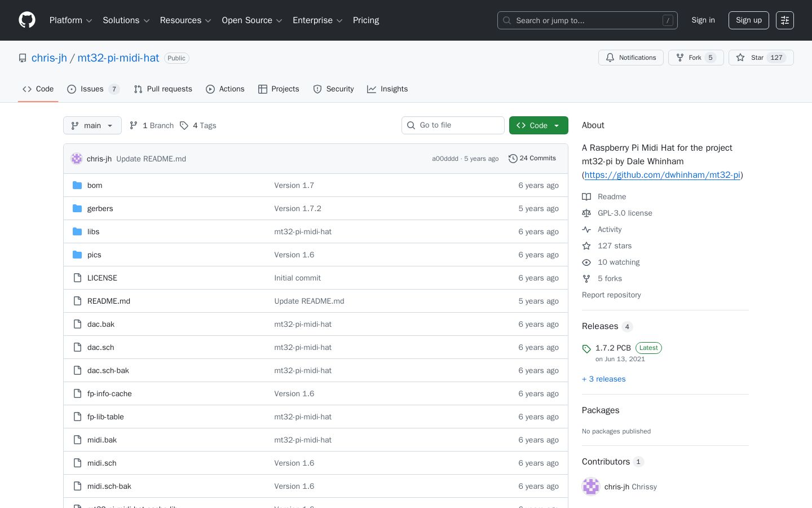812x508 pixels.
Task: Expand the Resources menu
Action: pyautogui.click(x=186, y=20)
